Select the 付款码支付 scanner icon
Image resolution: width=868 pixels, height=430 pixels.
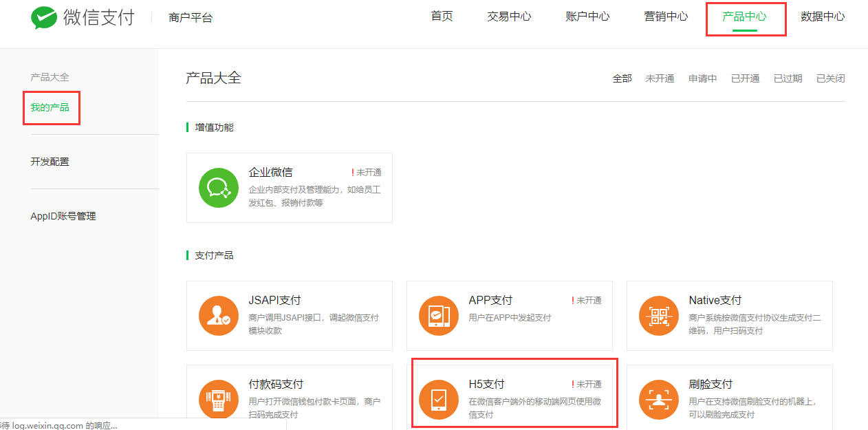(219, 399)
